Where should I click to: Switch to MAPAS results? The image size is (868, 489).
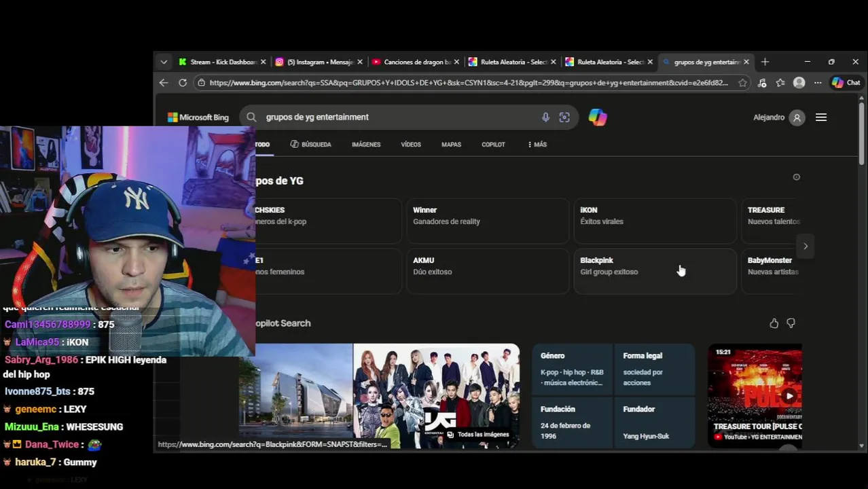451,145
